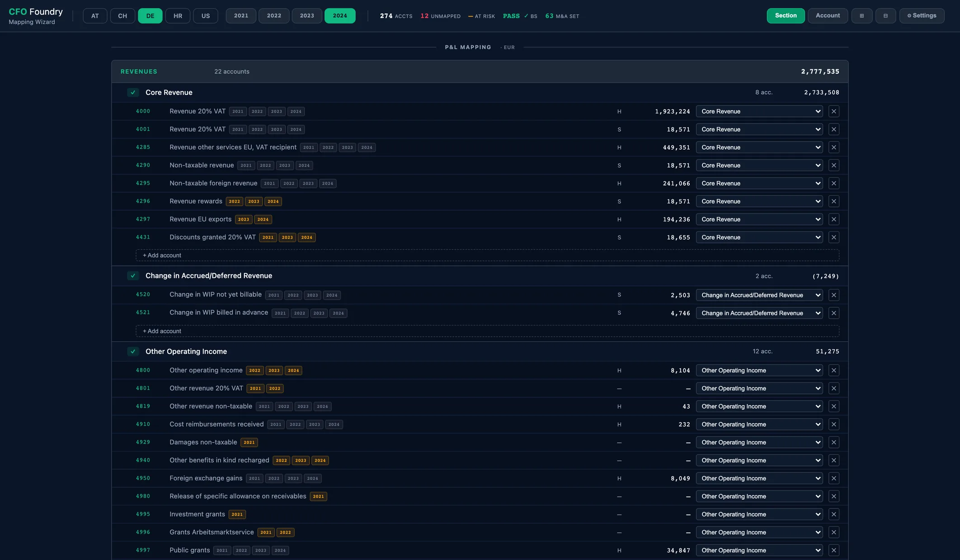Screen dimensions: 960x560
Task: Switch to the US entity
Action: pyautogui.click(x=206, y=16)
